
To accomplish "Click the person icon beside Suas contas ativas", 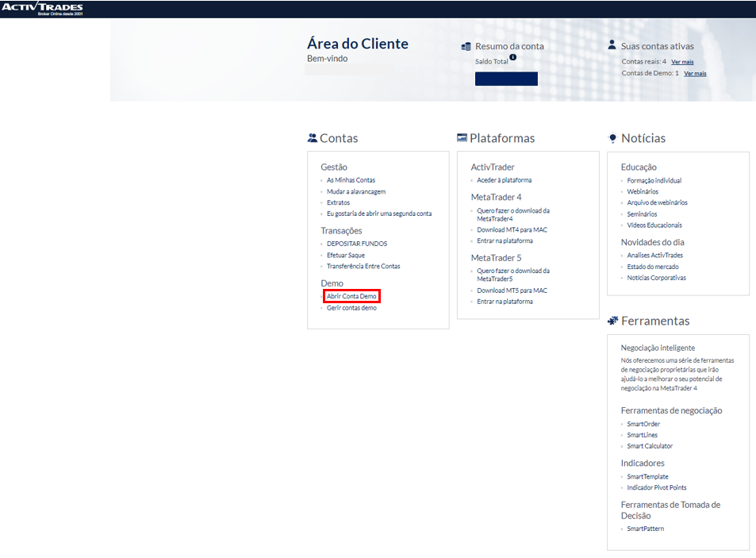I will [612, 45].
